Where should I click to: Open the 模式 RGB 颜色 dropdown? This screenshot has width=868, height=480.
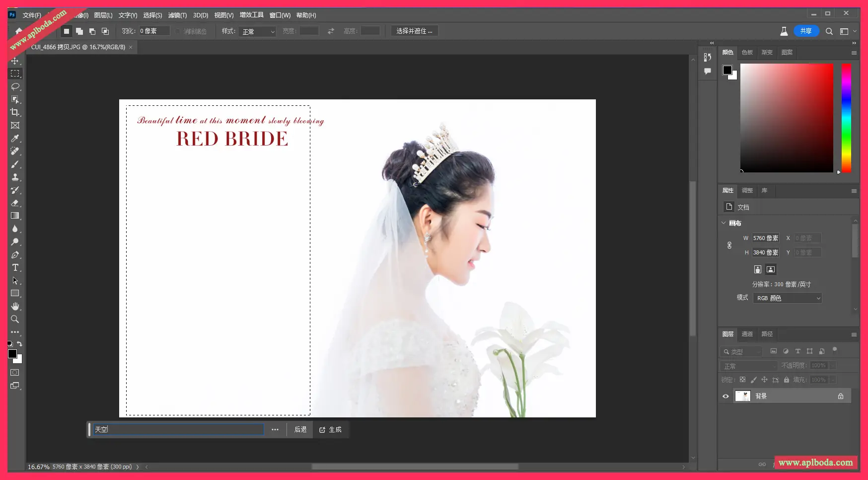788,298
